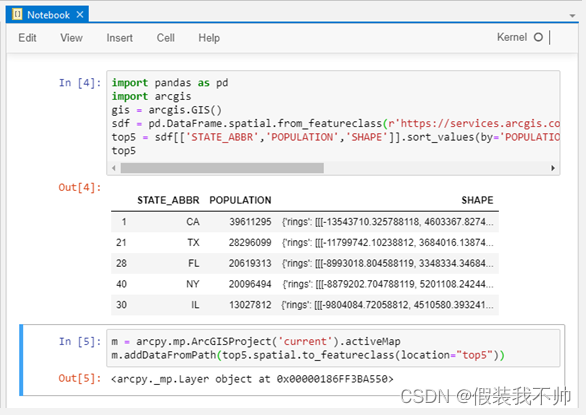Open the Edit menu
Screen dimensions: 586x415
27,38
